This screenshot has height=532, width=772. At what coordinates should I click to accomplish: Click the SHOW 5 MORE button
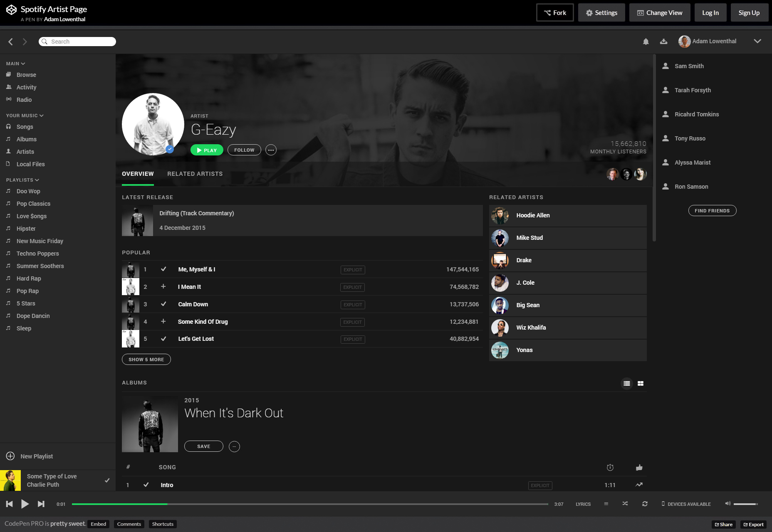coord(146,360)
